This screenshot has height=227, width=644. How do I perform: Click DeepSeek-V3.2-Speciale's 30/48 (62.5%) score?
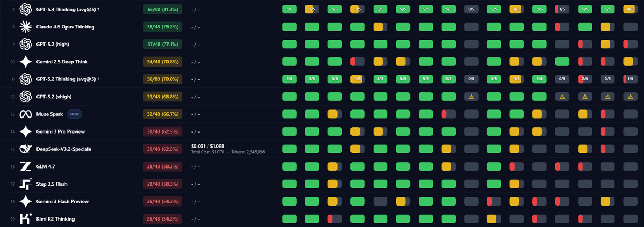point(163,149)
